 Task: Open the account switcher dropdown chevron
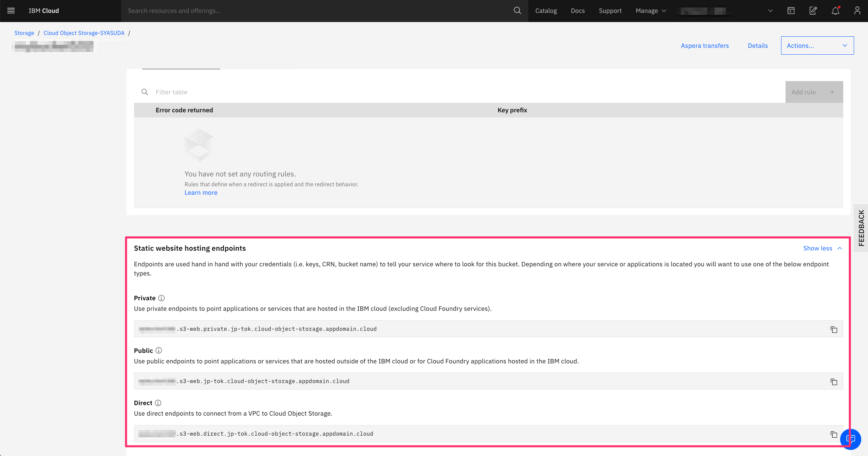770,11
